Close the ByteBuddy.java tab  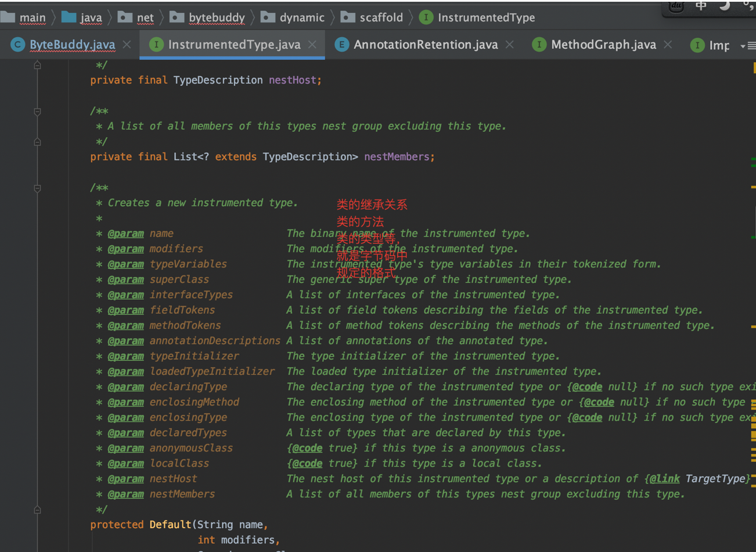point(127,45)
